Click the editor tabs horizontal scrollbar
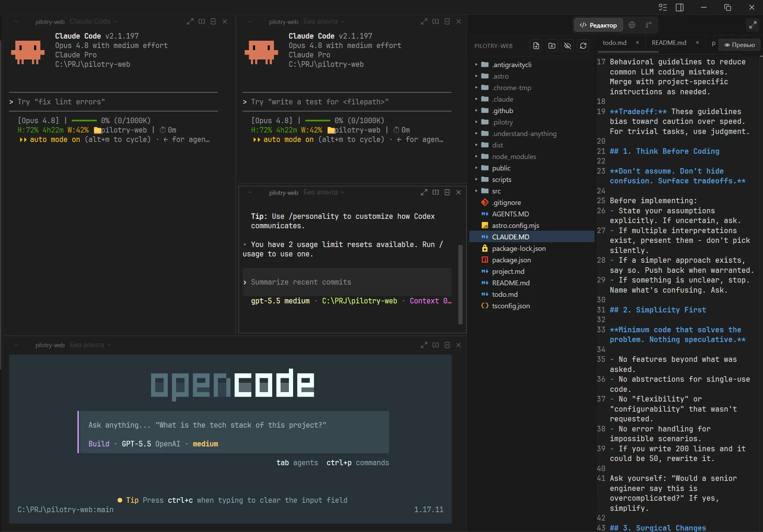 coord(628,52)
